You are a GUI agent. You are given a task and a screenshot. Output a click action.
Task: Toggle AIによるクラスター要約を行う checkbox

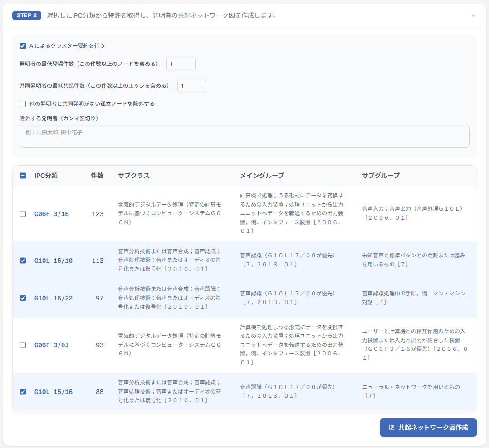[23, 46]
